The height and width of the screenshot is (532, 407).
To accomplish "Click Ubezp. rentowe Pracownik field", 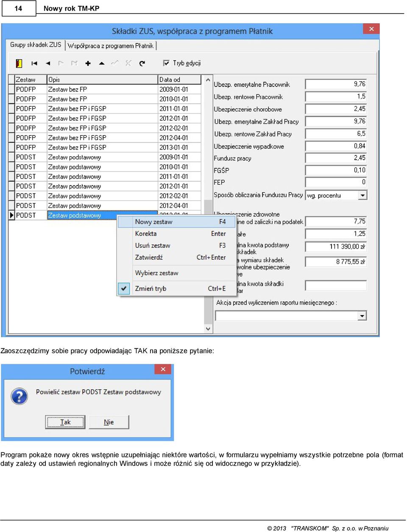I will pos(336,97).
